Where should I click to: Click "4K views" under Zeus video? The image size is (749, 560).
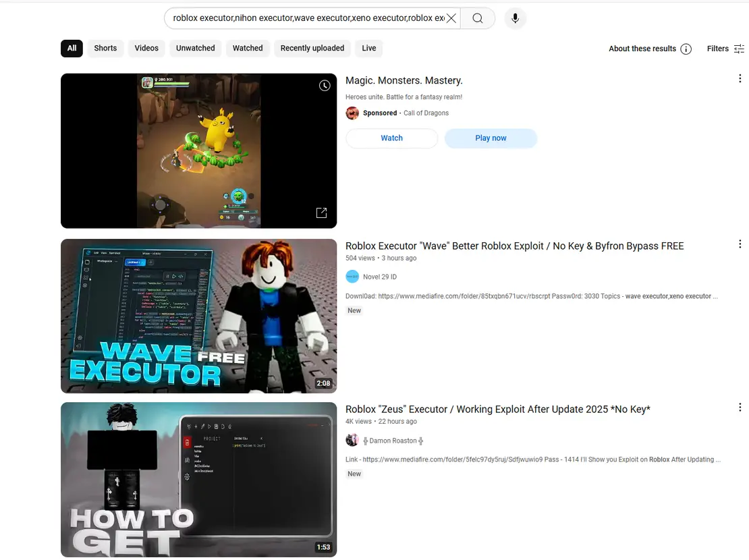coord(358,422)
